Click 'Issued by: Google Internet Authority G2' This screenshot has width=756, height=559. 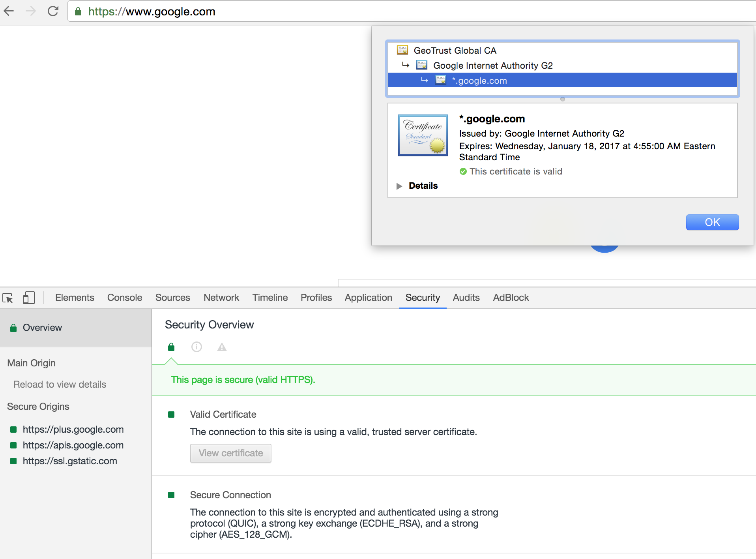tap(541, 133)
